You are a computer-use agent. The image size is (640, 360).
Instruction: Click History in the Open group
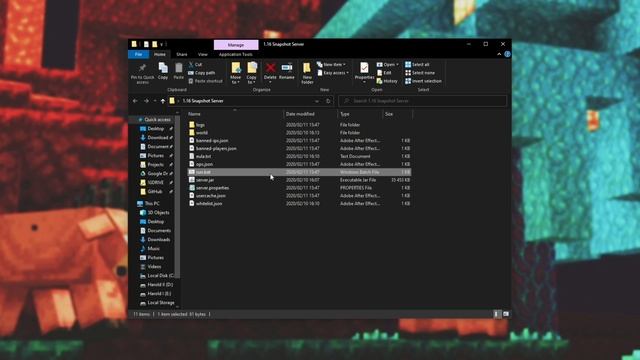pyautogui.click(x=387, y=81)
